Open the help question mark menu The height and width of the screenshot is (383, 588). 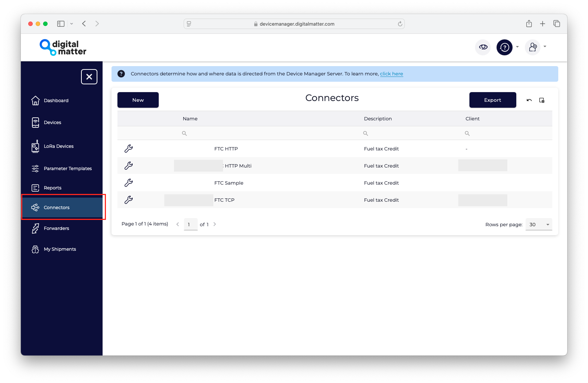coord(504,47)
